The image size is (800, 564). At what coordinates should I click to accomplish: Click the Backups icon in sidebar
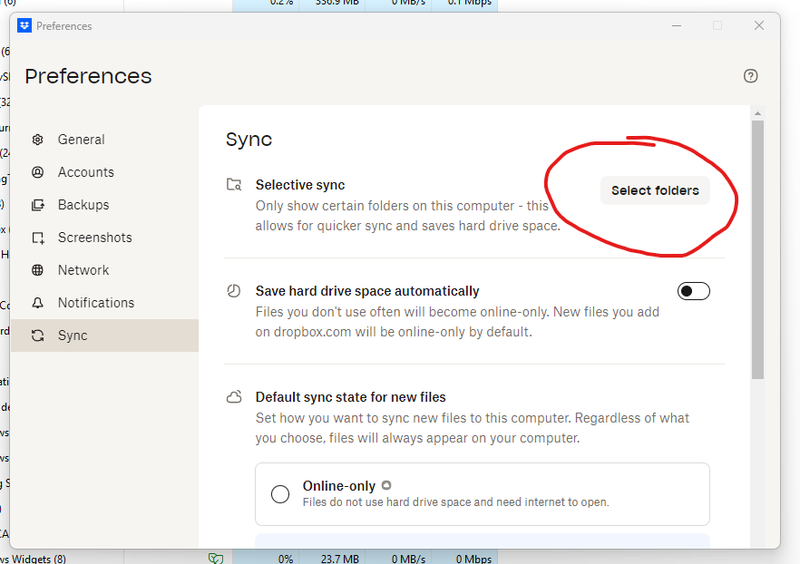38,205
